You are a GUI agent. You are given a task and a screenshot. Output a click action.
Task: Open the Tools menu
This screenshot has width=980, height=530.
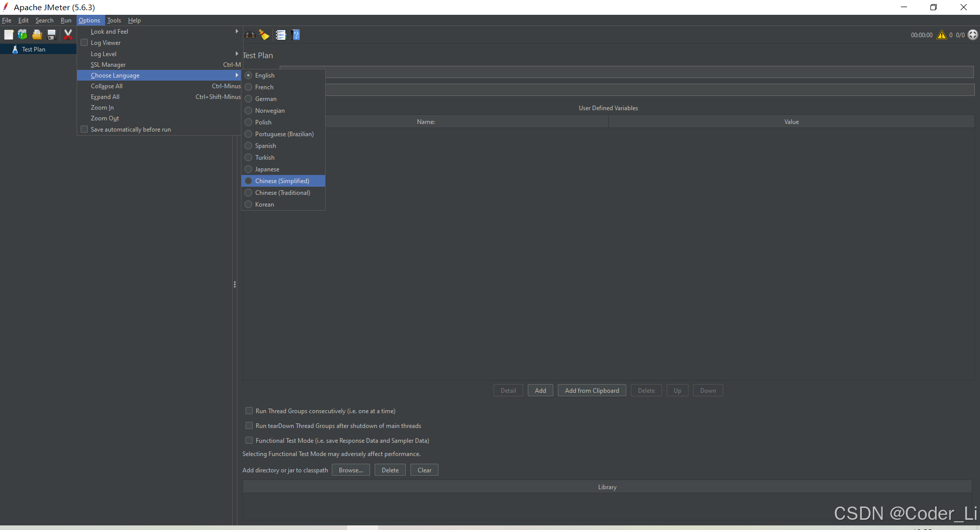point(114,20)
